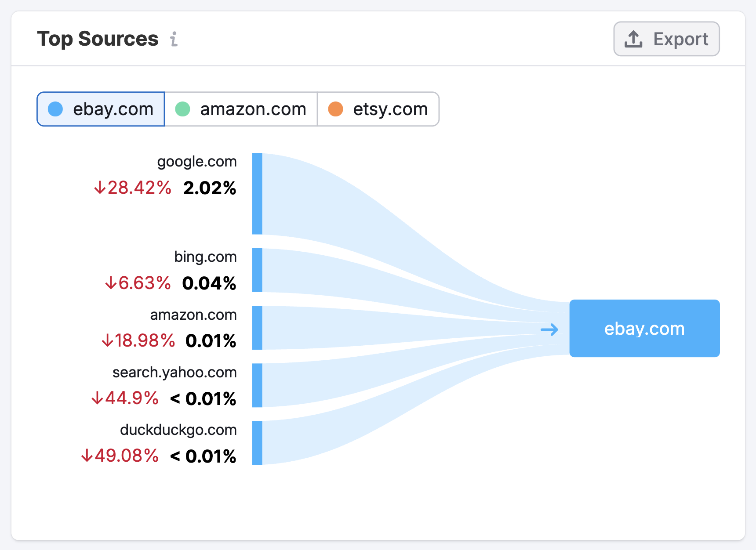Click the orange dot on etsy.com chip

click(x=336, y=109)
